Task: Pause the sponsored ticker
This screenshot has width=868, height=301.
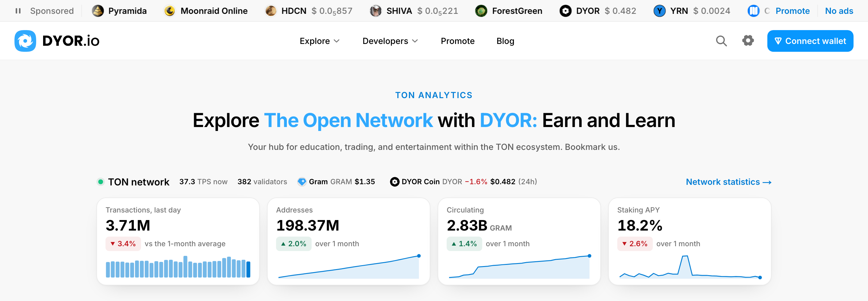Action: [18, 11]
